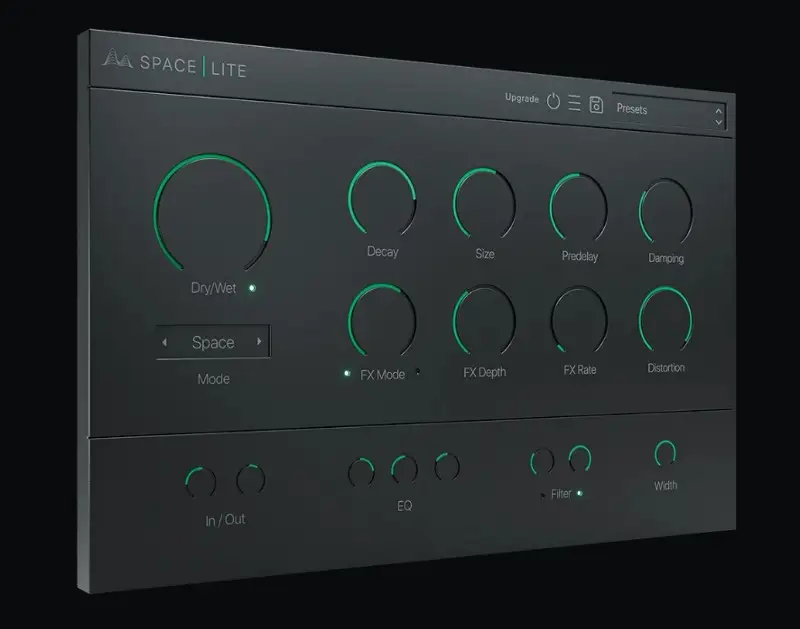Open the hamburger menu icon

click(x=574, y=103)
